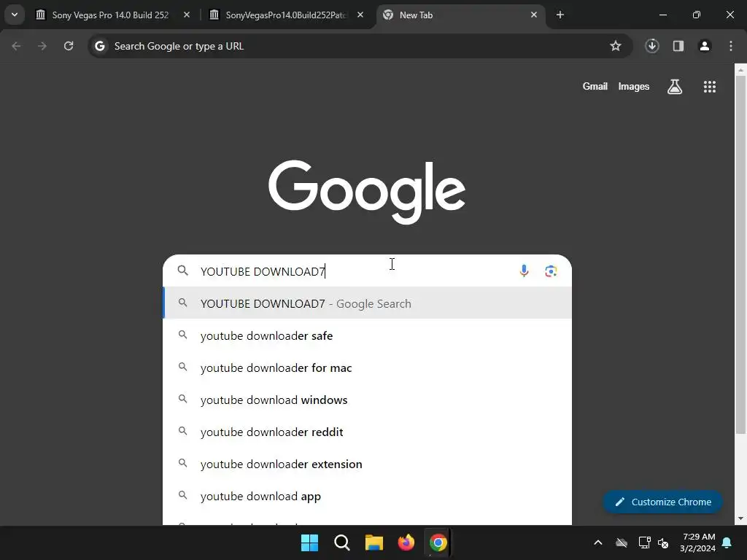Open the Images link
The width and height of the screenshot is (747, 560).
point(634,87)
